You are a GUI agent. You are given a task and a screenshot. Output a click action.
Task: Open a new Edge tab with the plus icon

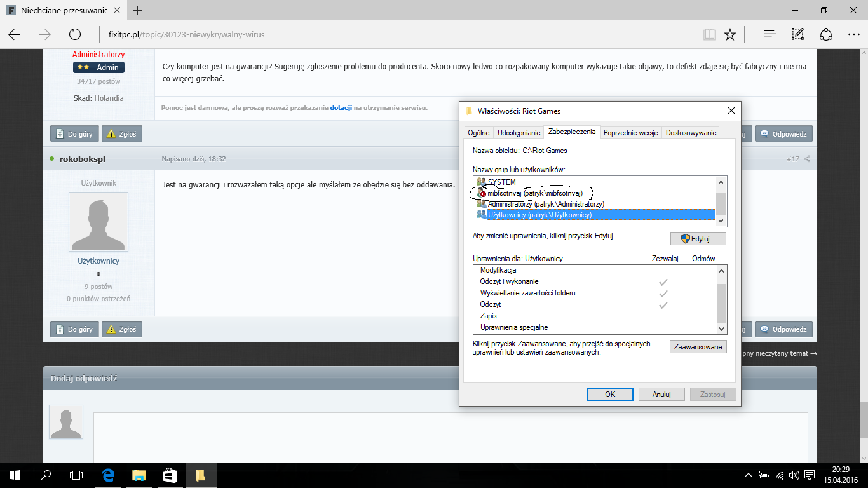(x=138, y=10)
